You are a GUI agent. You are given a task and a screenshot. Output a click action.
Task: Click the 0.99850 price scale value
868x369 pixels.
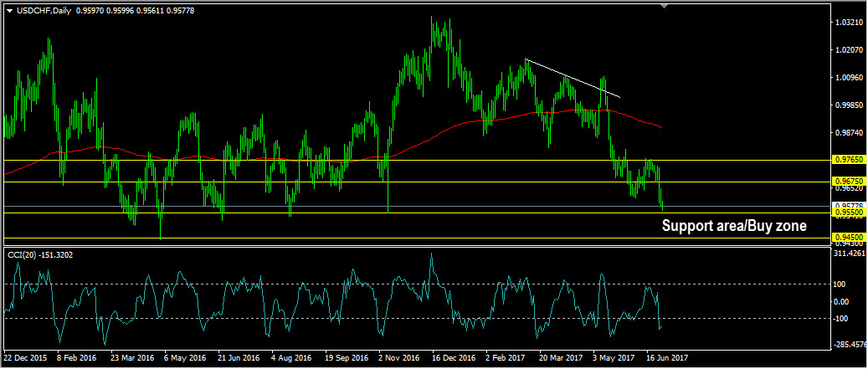849,105
